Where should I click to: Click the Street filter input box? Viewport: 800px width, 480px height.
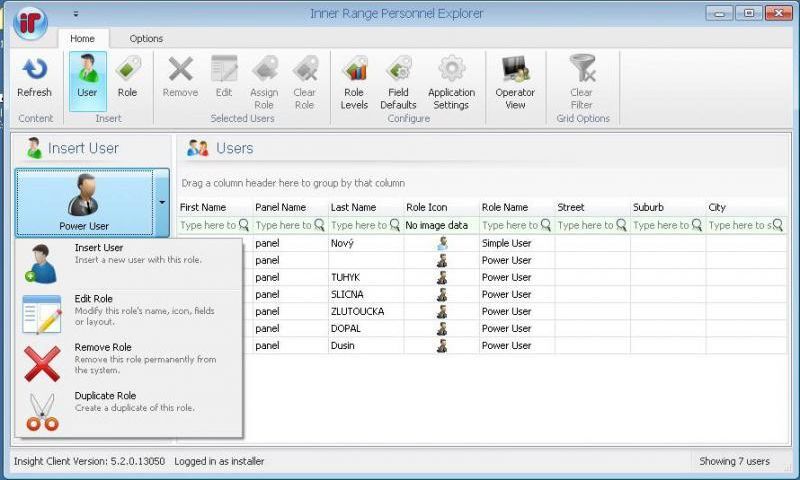tap(585, 226)
